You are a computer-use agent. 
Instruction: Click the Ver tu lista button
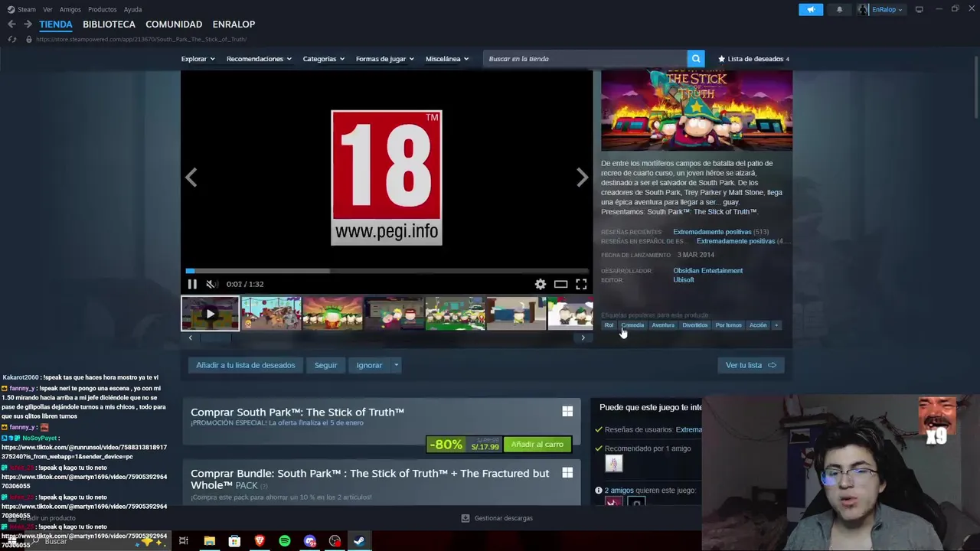click(750, 365)
